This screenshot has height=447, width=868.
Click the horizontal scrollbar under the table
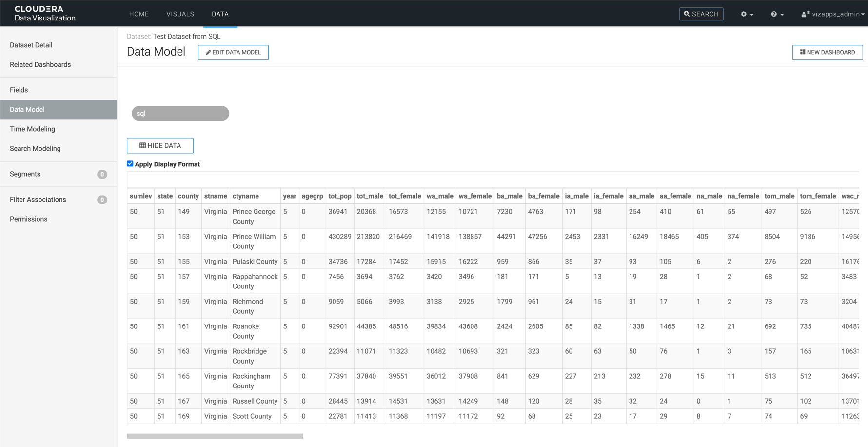[x=215, y=436]
